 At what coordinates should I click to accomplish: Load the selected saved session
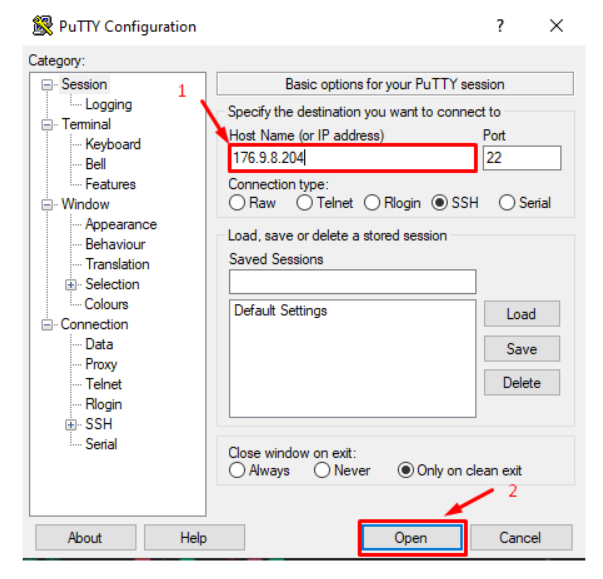(521, 314)
